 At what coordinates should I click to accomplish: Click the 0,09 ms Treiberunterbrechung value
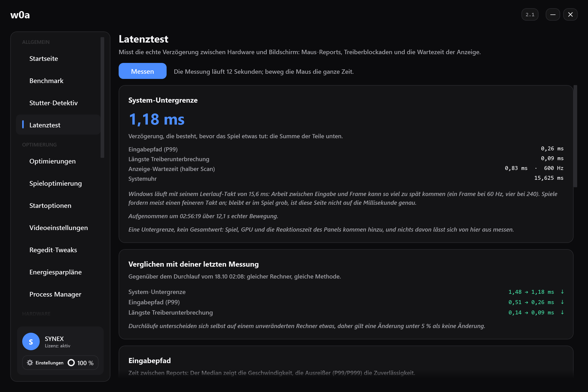(x=552, y=158)
